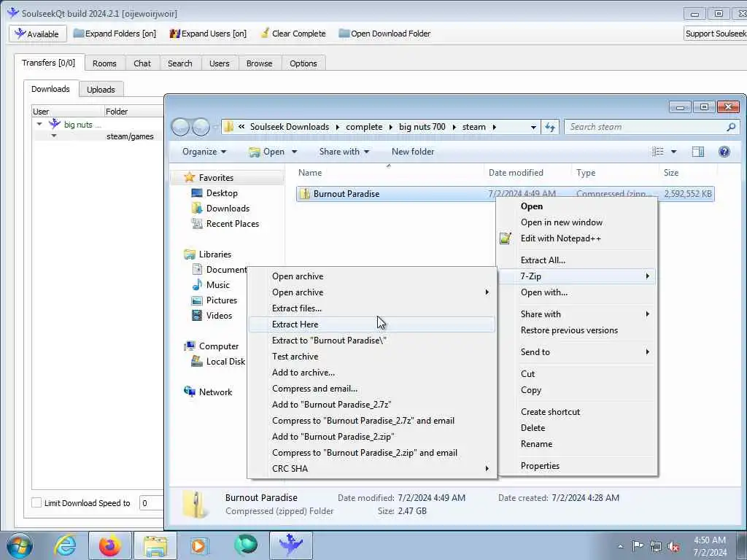Screen dimensions: 747x560
Task: Open the address bar history dropdown
Action: click(x=533, y=127)
